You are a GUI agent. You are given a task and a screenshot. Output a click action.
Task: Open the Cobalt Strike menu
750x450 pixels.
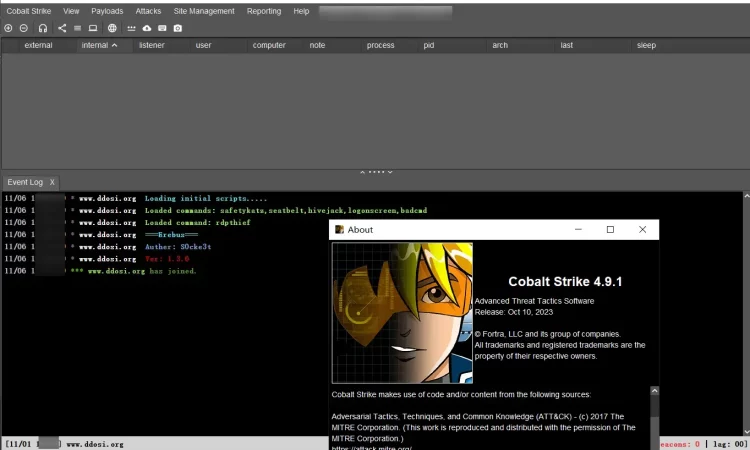coord(29,11)
